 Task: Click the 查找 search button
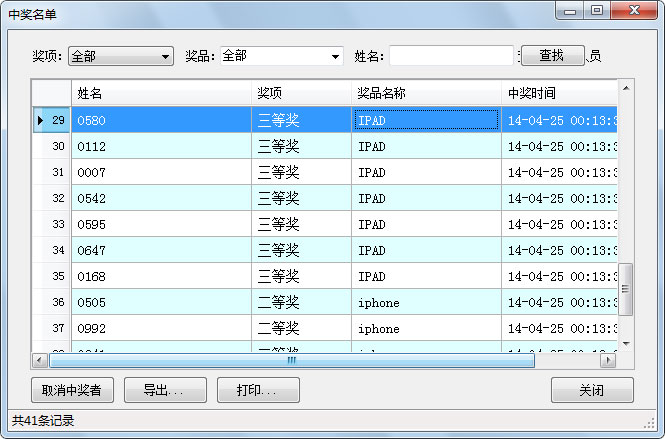click(552, 56)
